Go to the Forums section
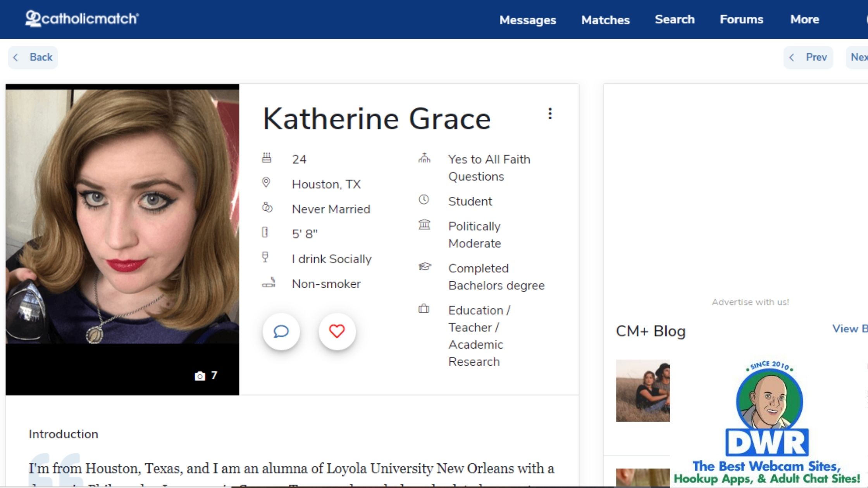Image resolution: width=868 pixels, height=488 pixels. point(741,19)
